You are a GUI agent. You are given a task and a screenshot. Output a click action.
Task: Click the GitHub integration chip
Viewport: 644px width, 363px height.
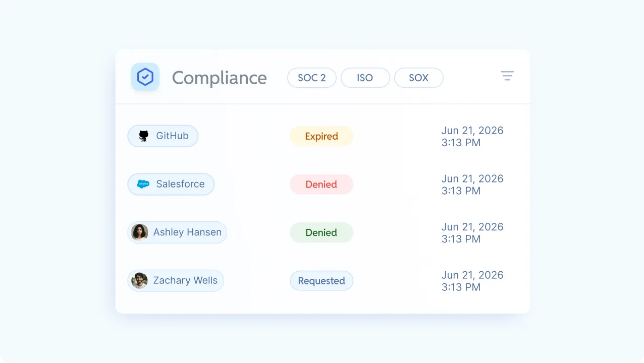[x=163, y=136]
